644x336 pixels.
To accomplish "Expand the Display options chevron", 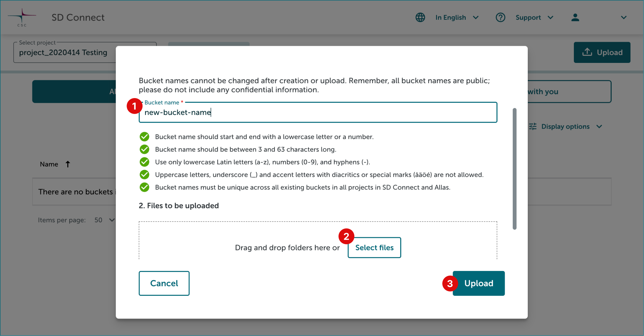I will 599,126.
